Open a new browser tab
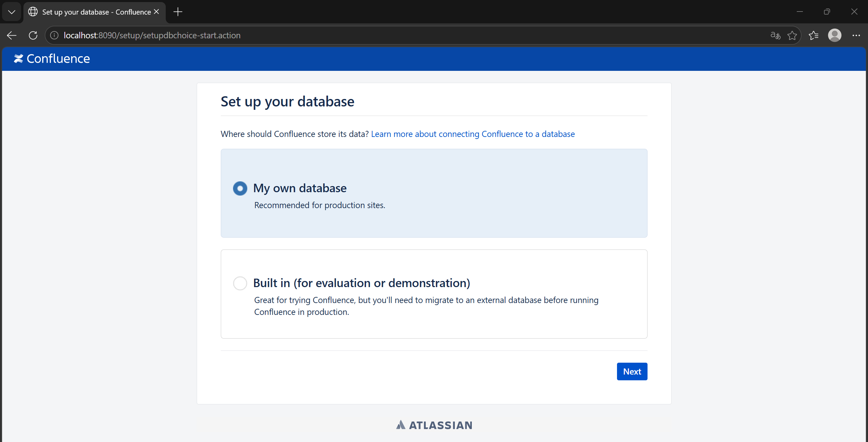Image resolution: width=868 pixels, height=442 pixels. (178, 12)
